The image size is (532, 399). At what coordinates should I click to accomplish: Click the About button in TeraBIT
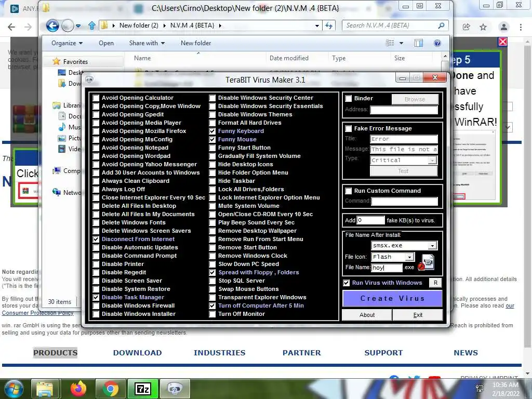tap(367, 315)
